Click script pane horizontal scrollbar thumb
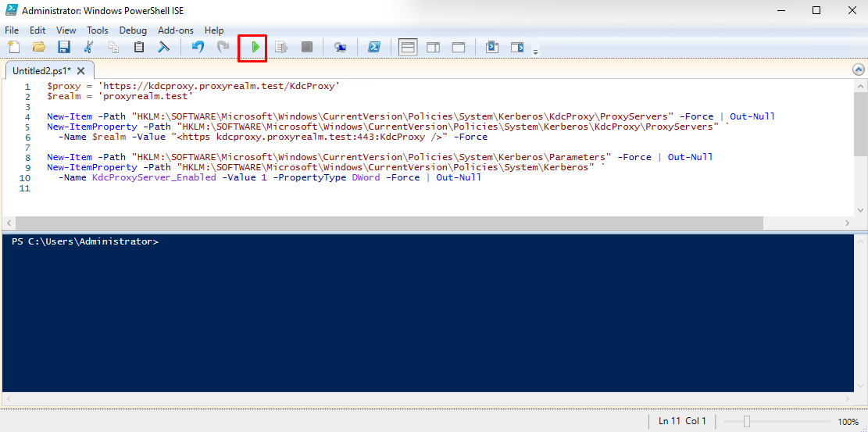 pyautogui.click(x=389, y=223)
